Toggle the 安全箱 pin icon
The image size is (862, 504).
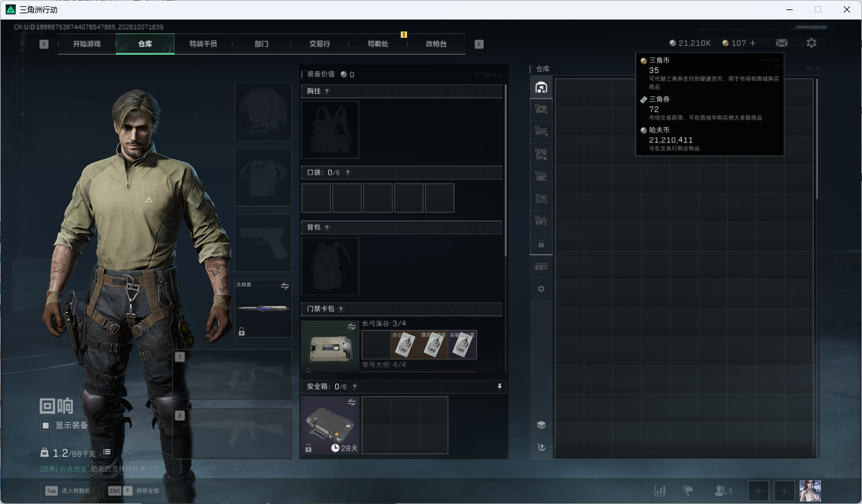[500, 387]
